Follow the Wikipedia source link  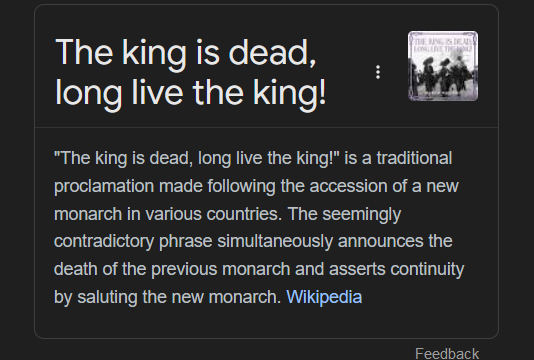pyautogui.click(x=324, y=297)
